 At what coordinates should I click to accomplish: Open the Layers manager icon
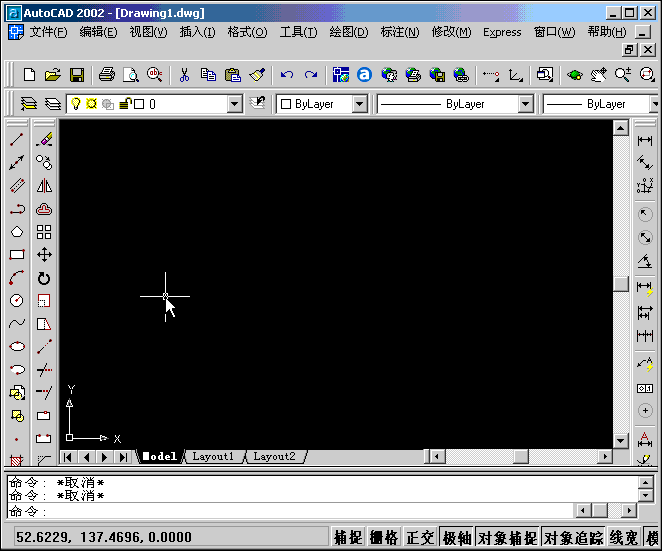[29, 104]
